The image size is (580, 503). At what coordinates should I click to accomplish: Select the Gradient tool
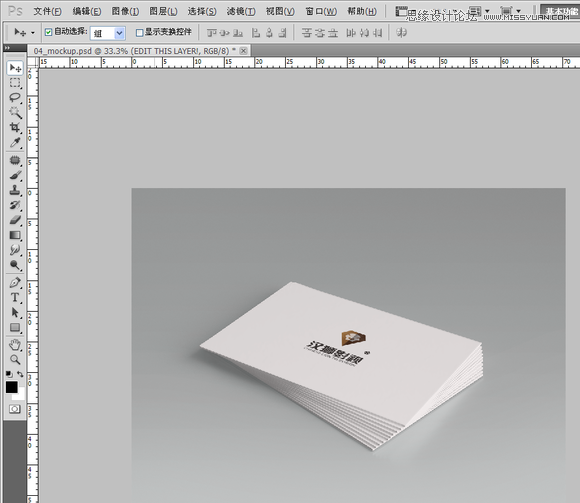point(15,235)
